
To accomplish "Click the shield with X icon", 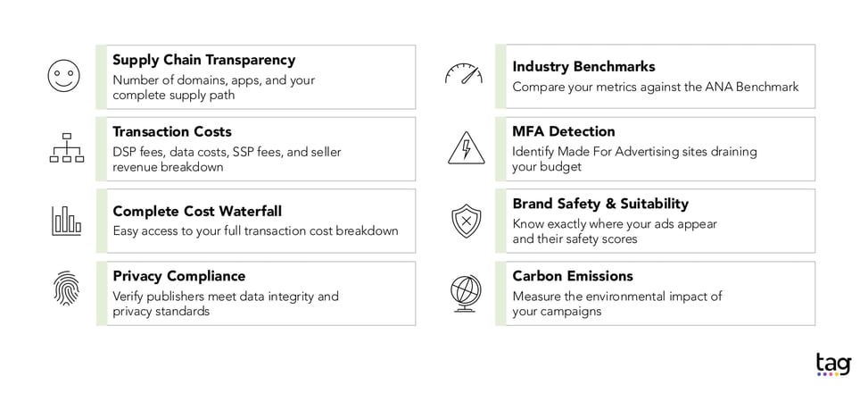I will click(x=466, y=221).
